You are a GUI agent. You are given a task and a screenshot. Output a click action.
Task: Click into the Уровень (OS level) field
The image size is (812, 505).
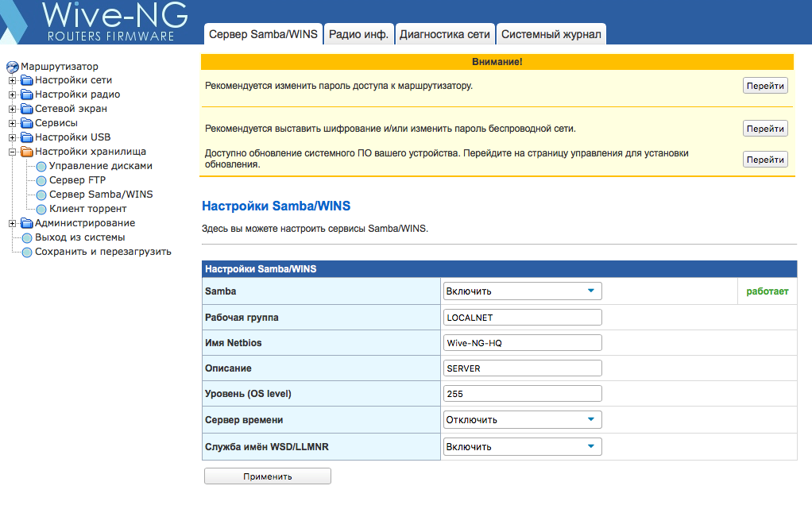pyautogui.click(x=523, y=393)
